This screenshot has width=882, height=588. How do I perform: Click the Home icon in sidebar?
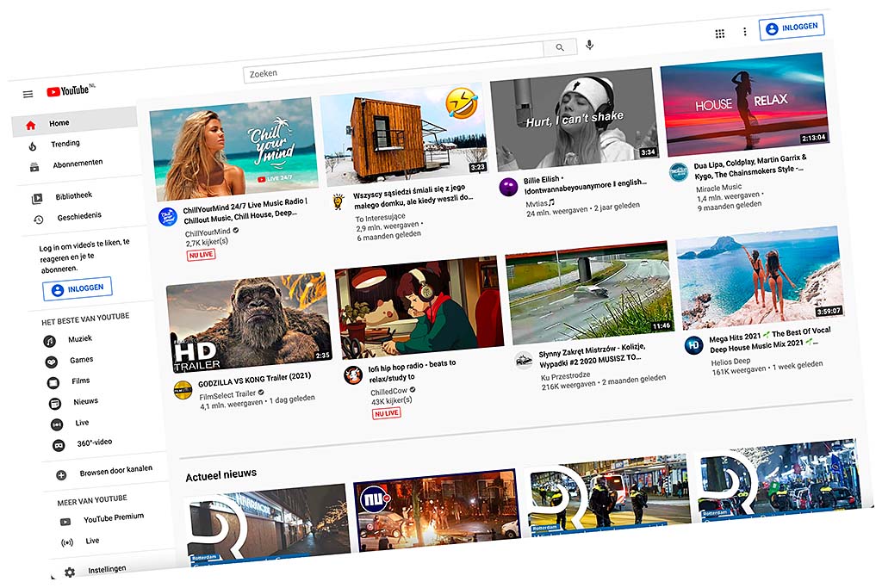pos(31,126)
